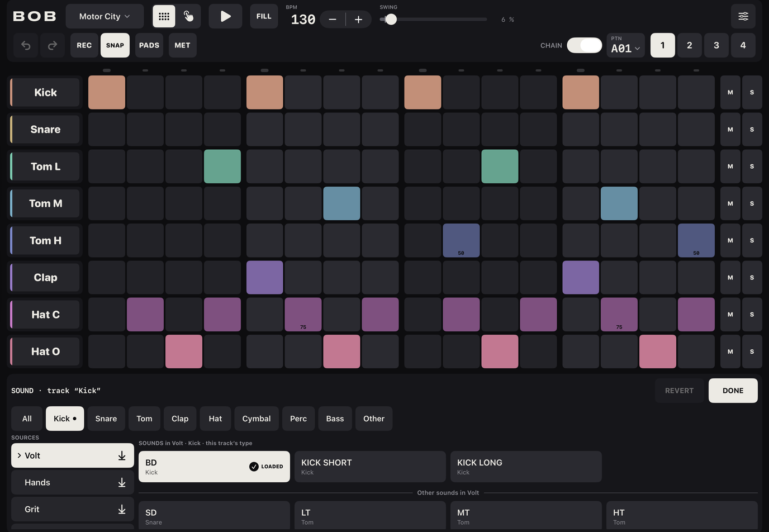Select the Snare sound category tab
769x532 pixels.
[106, 419]
